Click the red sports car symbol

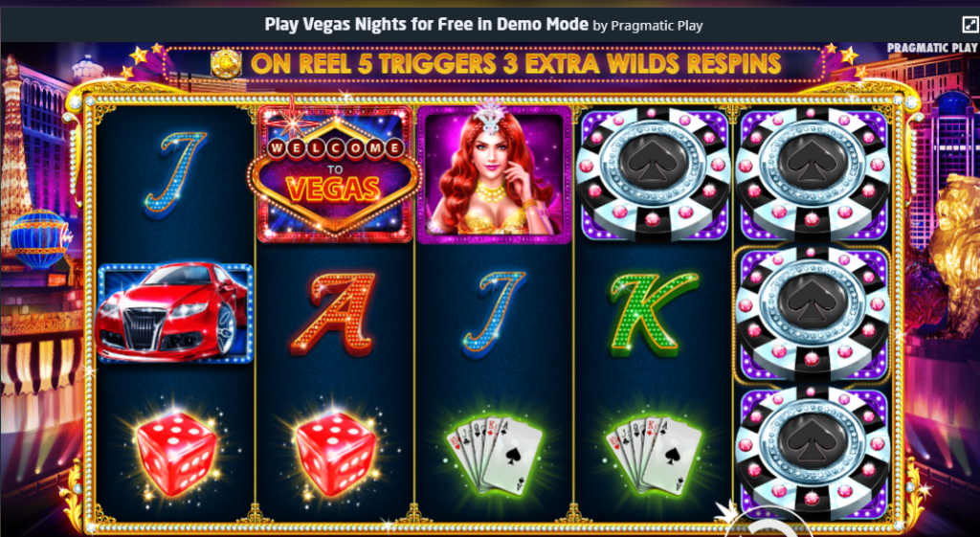(x=174, y=313)
